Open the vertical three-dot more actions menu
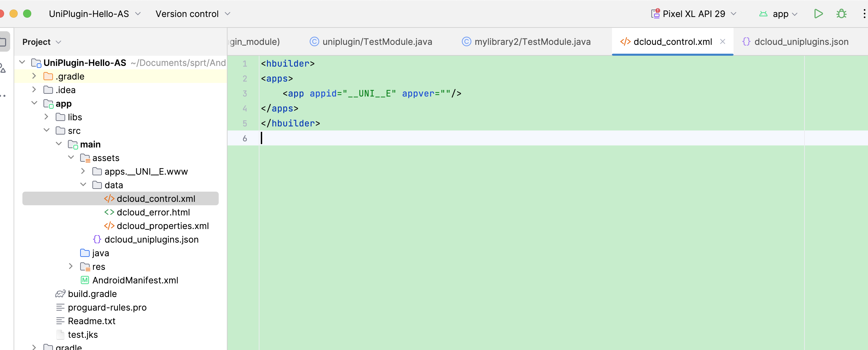 (x=864, y=14)
